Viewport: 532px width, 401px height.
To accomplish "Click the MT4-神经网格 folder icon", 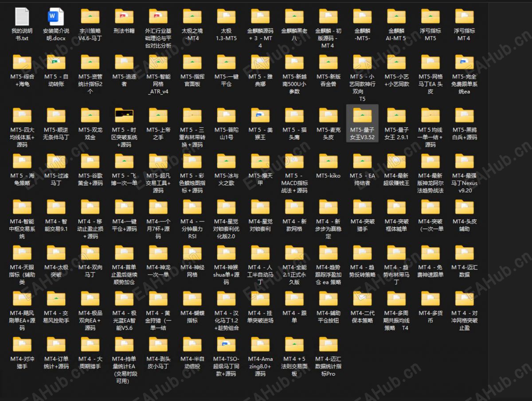I will pos(192,253).
